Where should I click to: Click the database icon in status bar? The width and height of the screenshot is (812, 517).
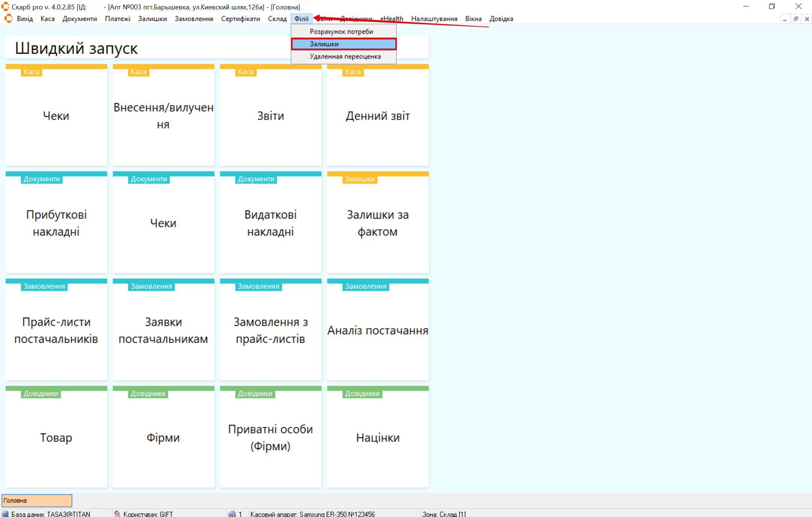click(5, 514)
